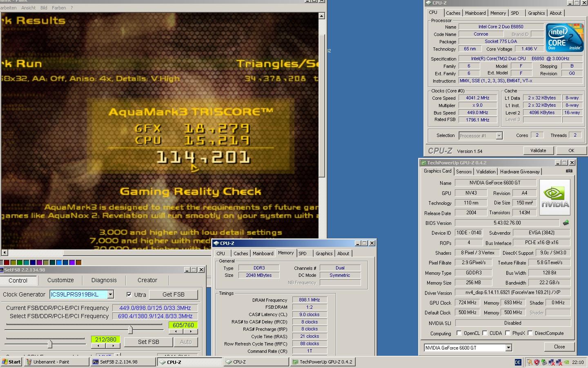Switch to the Diagnosis tab in SetFSB

click(x=104, y=280)
